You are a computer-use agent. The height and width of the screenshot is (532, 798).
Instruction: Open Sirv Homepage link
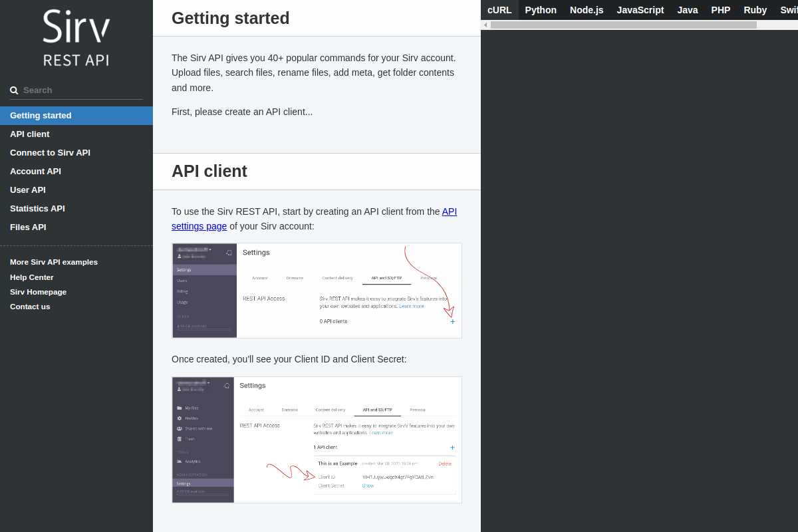[38, 292]
